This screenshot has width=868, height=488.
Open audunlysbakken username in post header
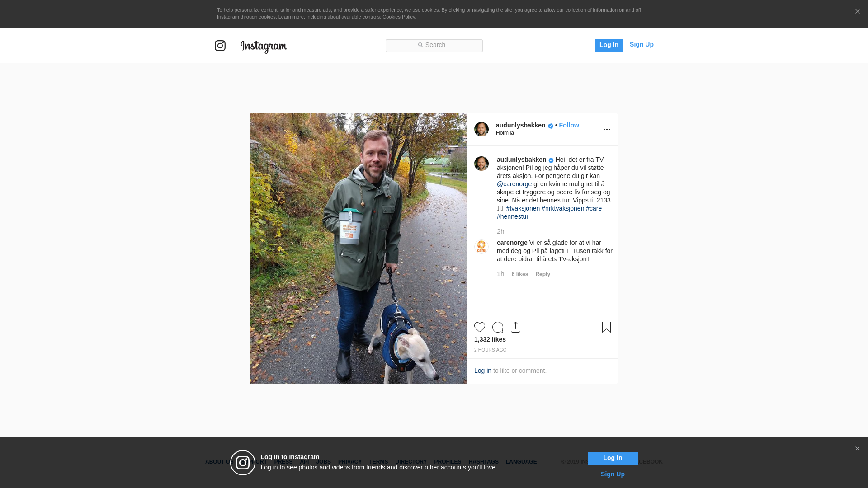click(520, 125)
